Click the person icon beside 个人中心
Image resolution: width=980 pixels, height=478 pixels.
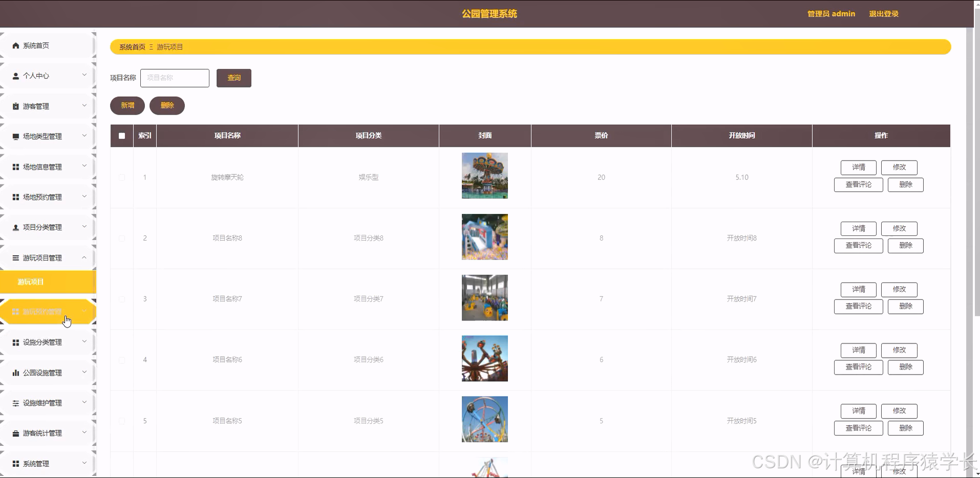coord(16,76)
